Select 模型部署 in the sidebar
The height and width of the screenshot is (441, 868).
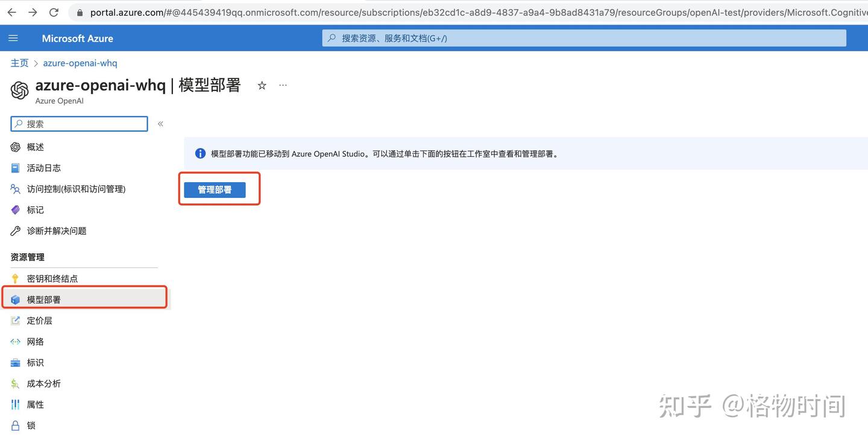coord(43,299)
